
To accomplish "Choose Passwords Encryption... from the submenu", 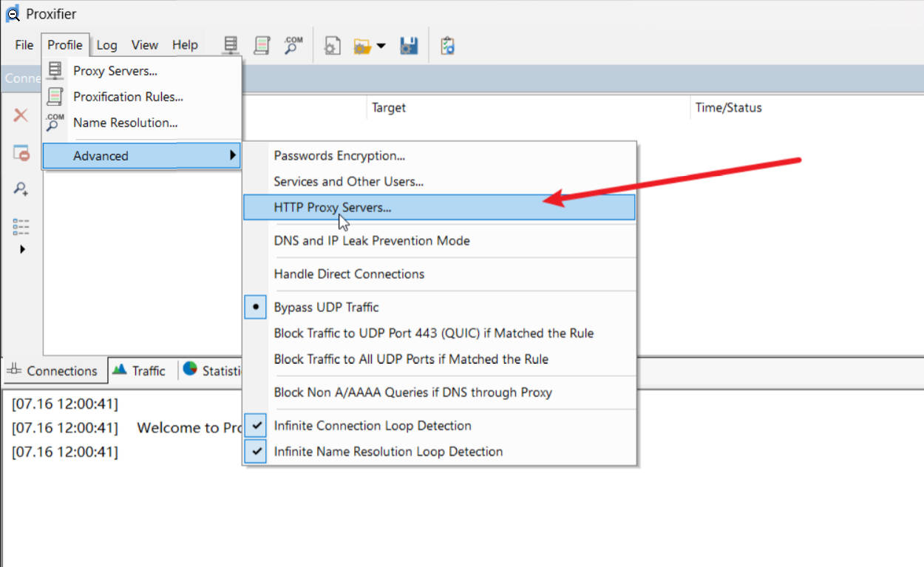I will (x=339, y=156).
